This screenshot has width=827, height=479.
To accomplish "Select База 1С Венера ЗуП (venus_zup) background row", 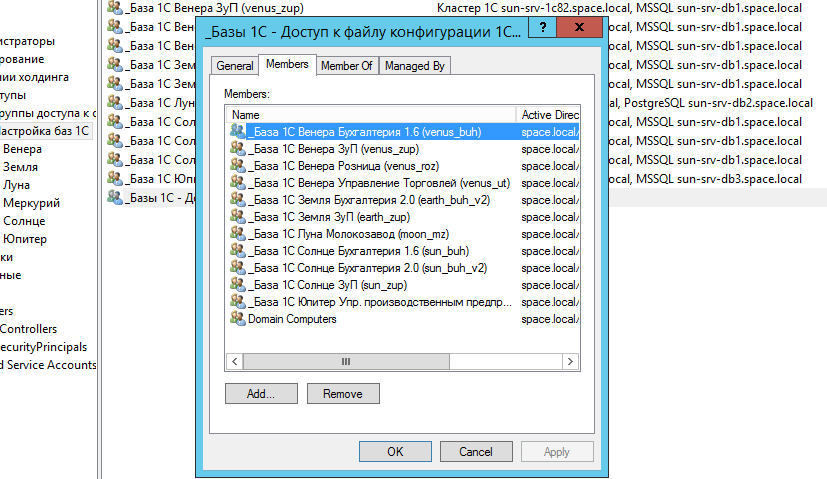I will (216, 7).
